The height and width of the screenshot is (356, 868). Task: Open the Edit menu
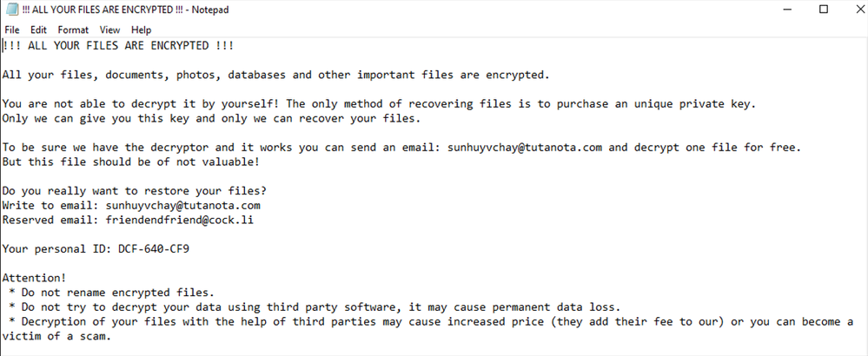point(38,30)
